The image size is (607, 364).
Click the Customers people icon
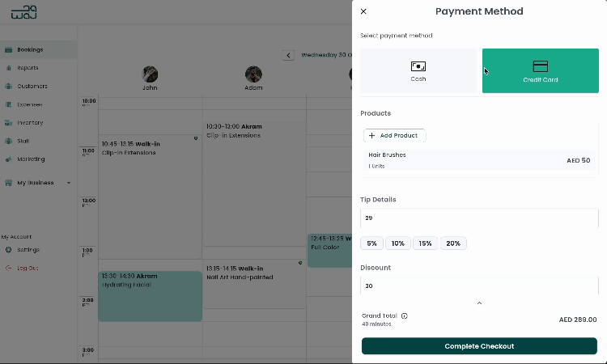(x=9, y=86)
